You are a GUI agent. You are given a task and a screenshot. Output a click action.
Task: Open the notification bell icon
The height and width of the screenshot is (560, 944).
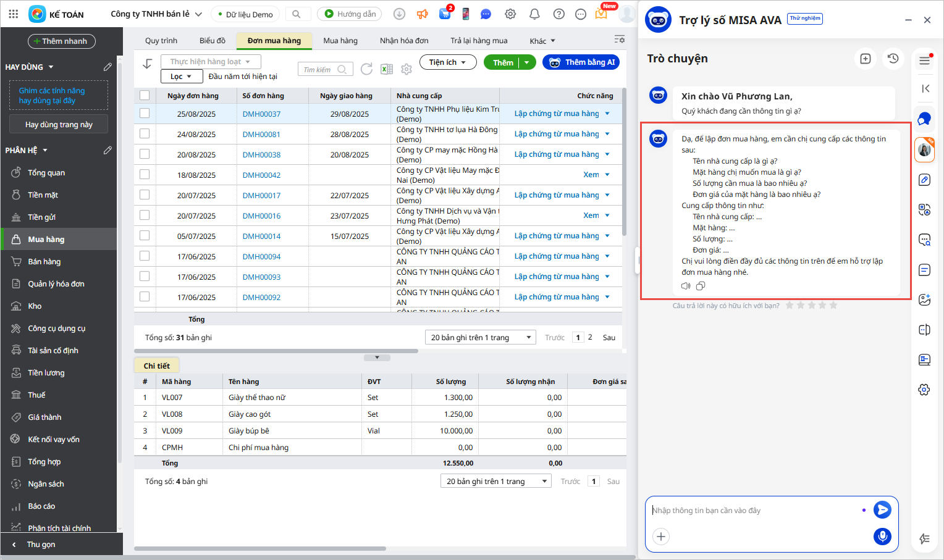[x=534, y=14]
